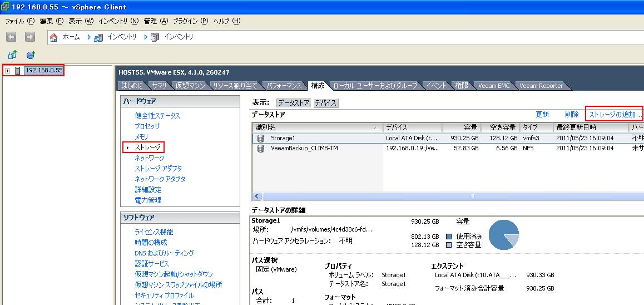Open the arrow before second インベントリ breadcrumb

coord(145,37)
